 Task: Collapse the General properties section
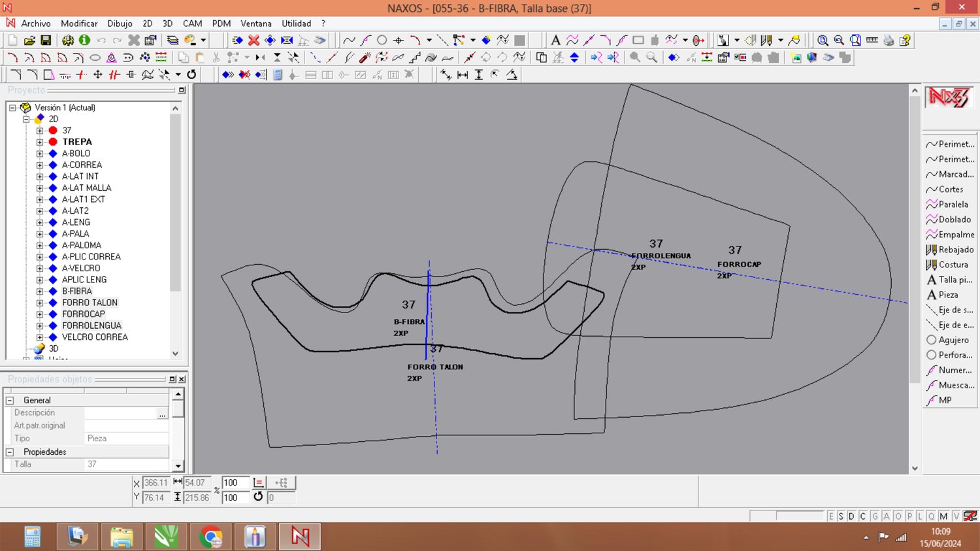coord(10,400)
